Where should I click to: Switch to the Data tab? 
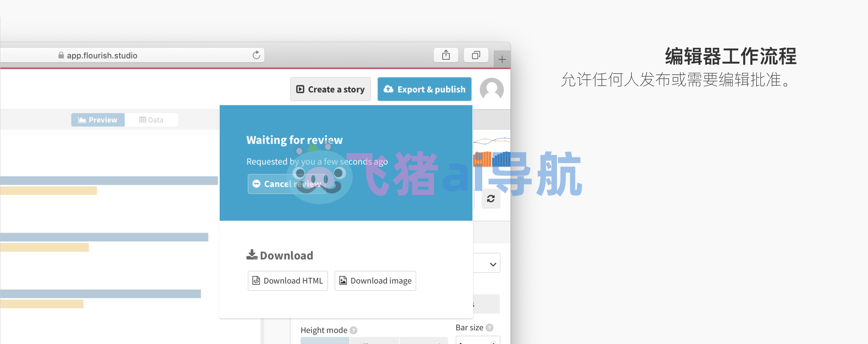(x=151, y=120)
